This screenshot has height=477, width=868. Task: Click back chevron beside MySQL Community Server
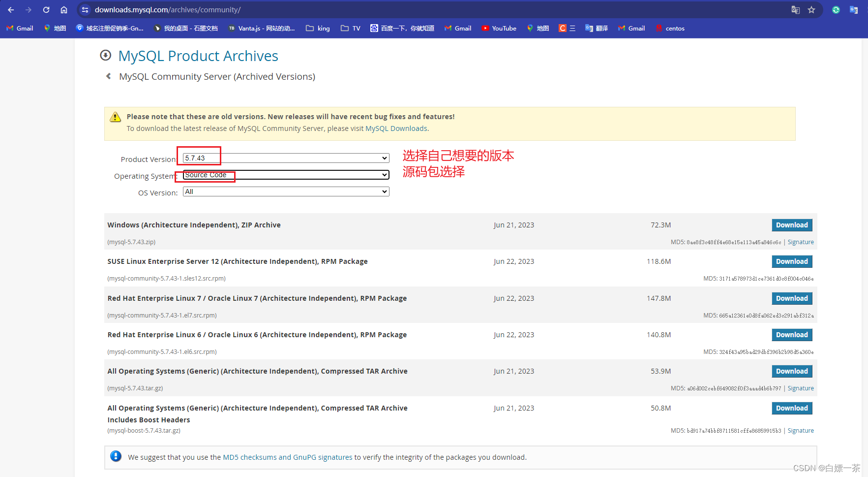tap(109, 76)
